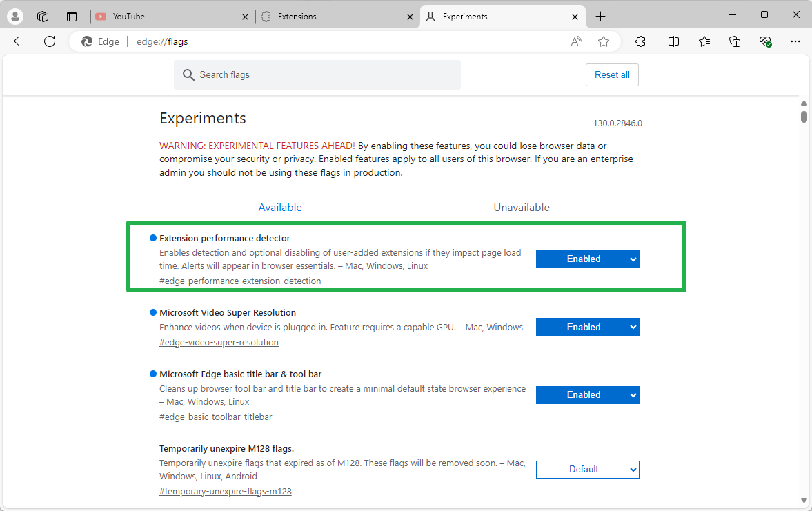Open the split screen icon
This screenshot has height=511, width=812.
[673, 41]
